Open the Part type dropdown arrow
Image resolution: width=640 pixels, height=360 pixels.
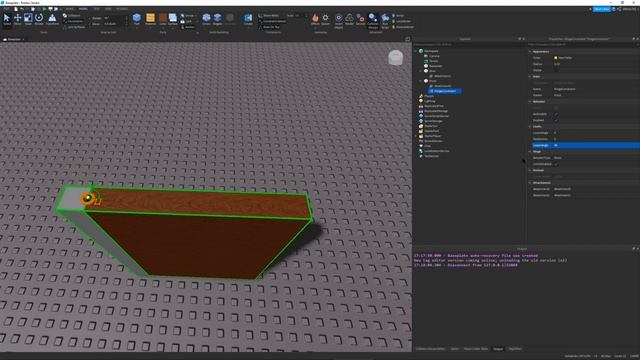click(x=137, y=27)
